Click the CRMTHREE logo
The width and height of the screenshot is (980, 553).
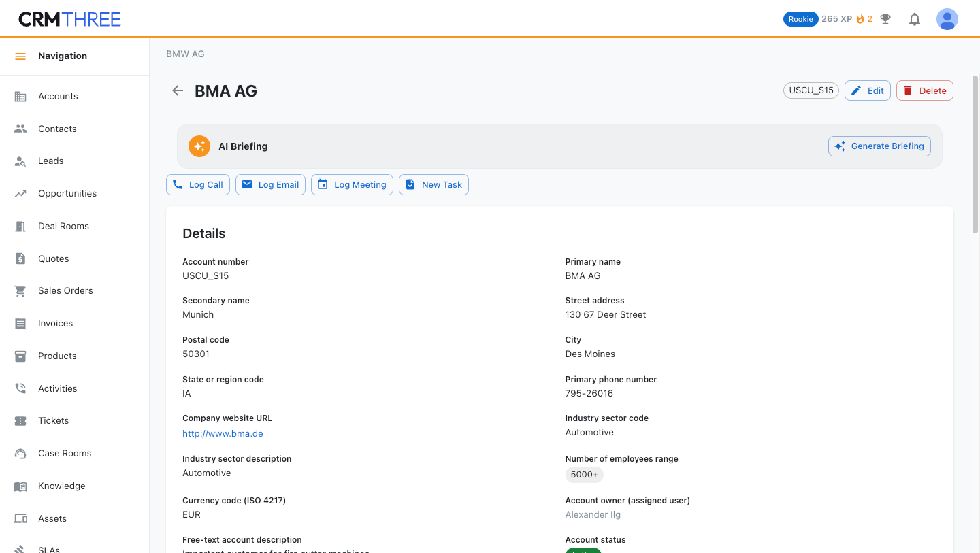click(x=69, y=19)
